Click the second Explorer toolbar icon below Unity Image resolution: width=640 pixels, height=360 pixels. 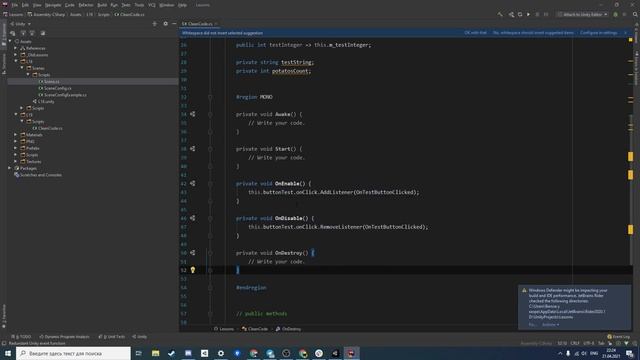[x=23, y=33]
